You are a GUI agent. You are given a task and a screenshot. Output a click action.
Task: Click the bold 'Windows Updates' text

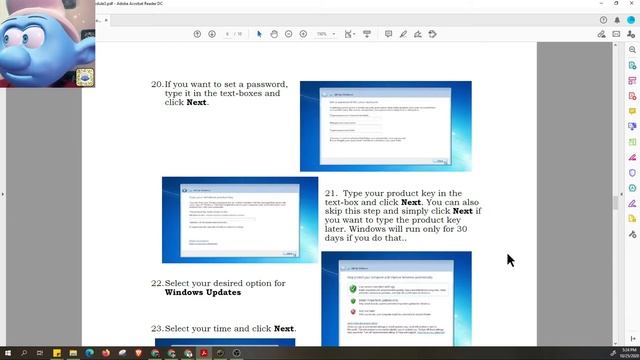[x=203, y=292]
